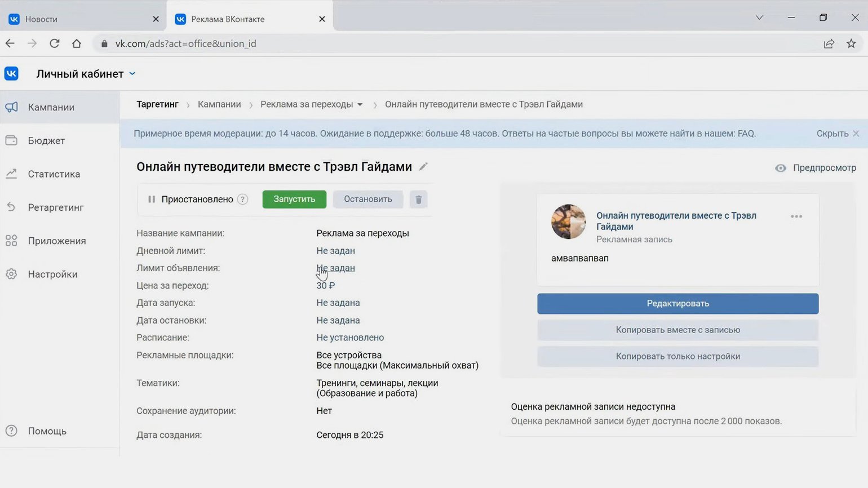Click the VK logo in the header
This screenshot has width=868, height=488.
pos(11,74)
